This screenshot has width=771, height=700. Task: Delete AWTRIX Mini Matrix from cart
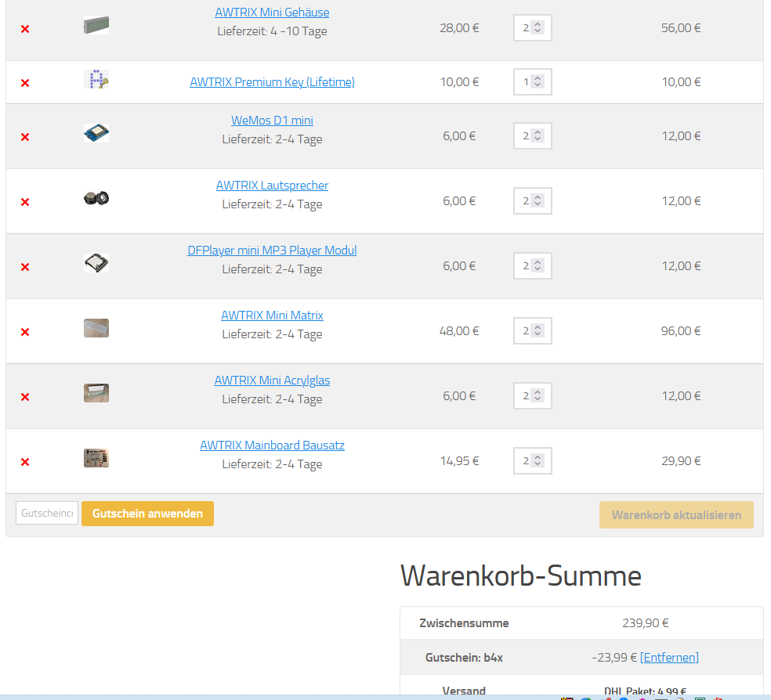[25, 332]
